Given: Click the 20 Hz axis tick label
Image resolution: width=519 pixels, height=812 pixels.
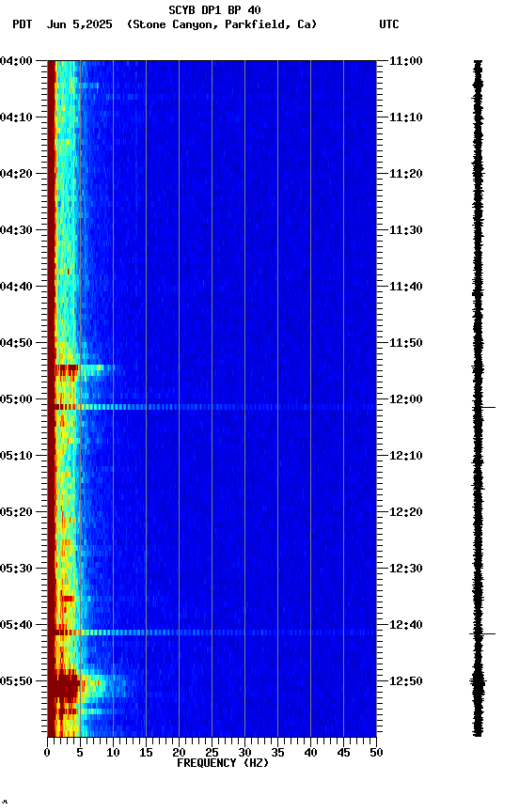Looking at the screenshot, I should coord(179,753).
